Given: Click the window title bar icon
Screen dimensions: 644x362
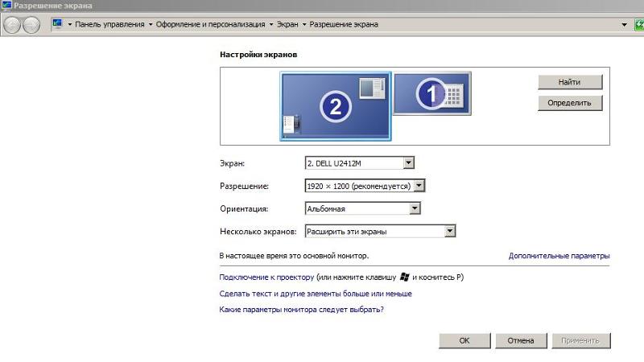Looking at the screenshot, I should [6, 6].
